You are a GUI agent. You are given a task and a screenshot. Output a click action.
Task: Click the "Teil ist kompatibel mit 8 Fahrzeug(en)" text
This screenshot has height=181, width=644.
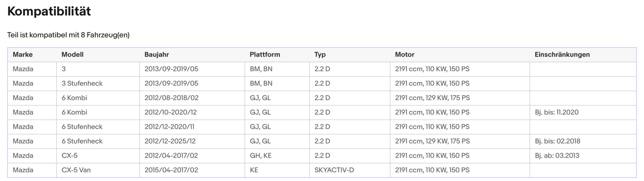[x=68, y=35]
